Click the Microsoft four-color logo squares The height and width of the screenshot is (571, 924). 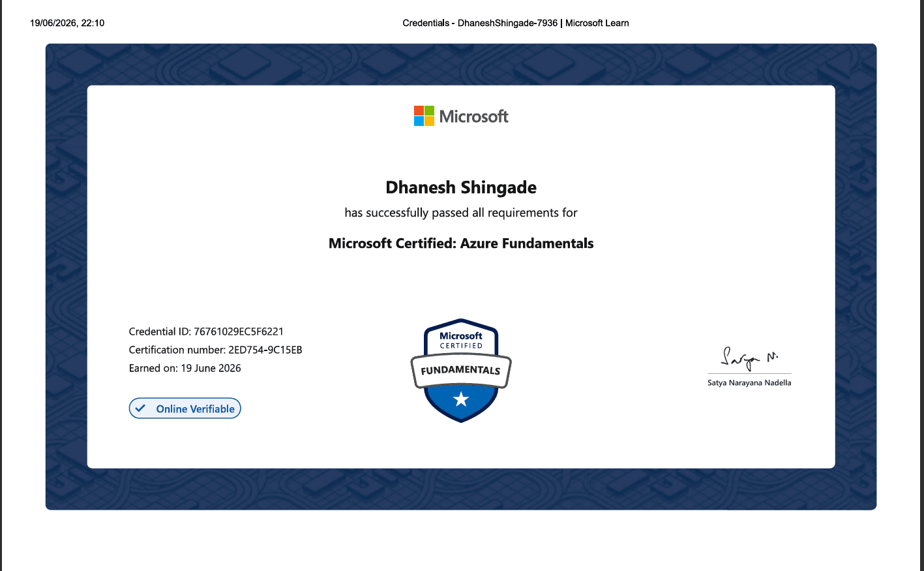(x=424, y=116)
